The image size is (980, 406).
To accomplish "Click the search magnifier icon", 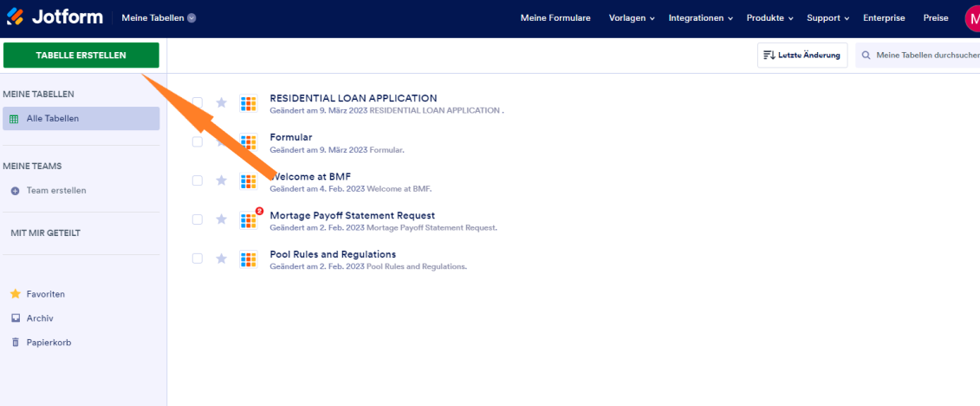I will tap(866, 55).
